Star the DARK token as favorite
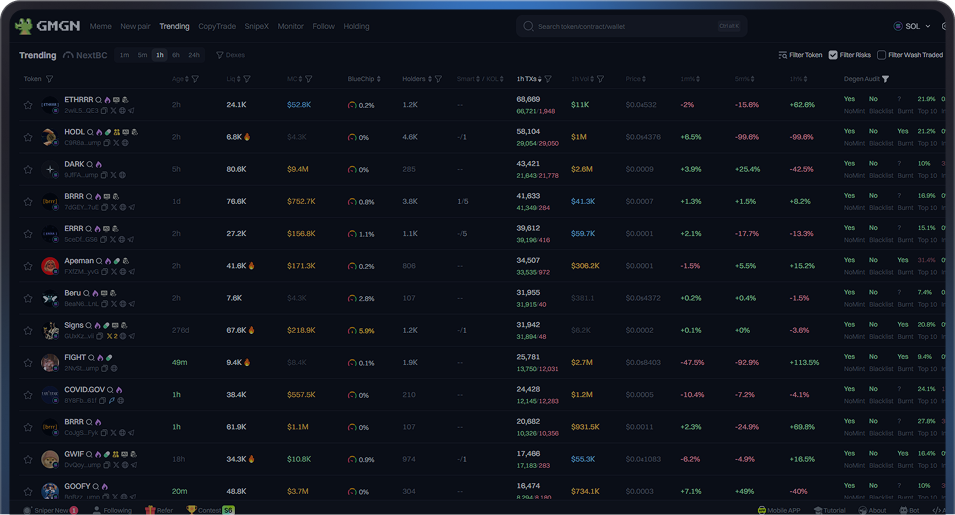The width and height of the screenshot is (955, 515). [28, 169]
